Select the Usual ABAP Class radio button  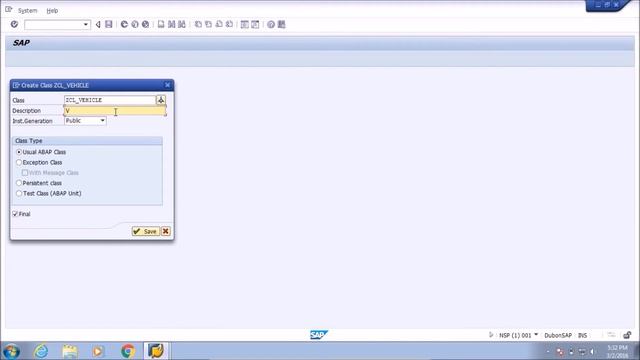coord(19,152)
